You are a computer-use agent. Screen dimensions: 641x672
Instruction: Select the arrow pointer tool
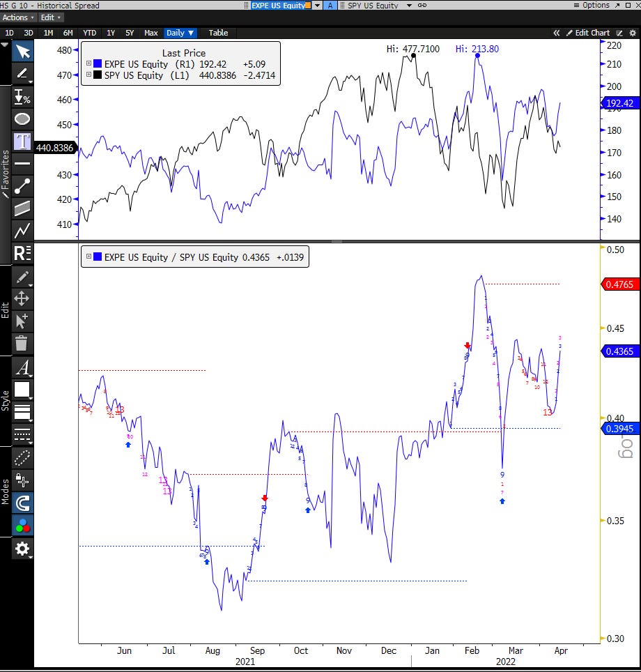[x=22, y=52]
